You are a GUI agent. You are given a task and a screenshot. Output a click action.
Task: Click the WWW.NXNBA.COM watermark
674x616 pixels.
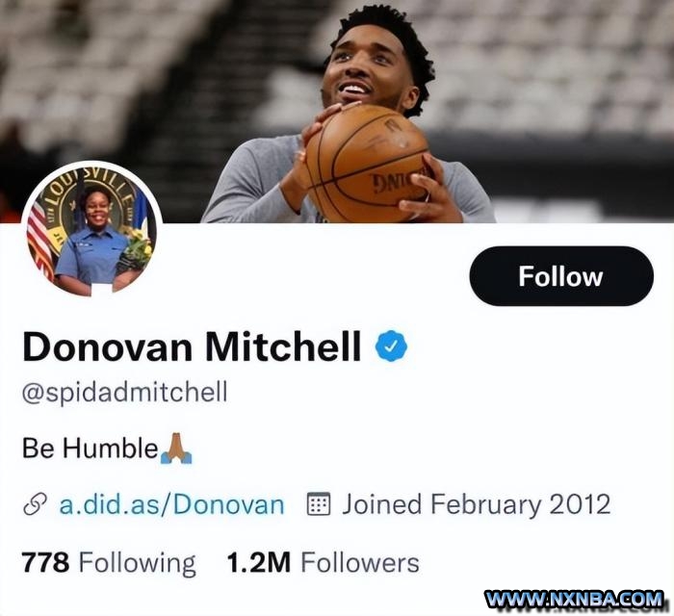[574, 599]
